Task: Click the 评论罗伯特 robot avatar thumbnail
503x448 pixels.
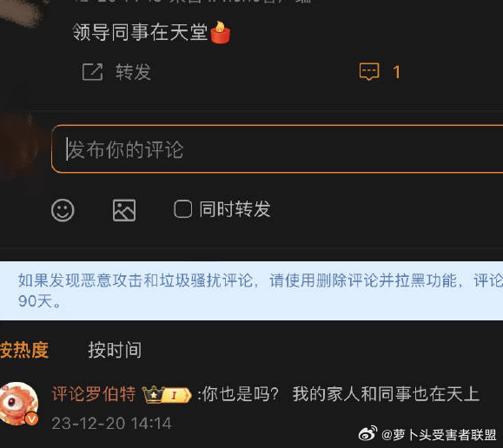Action: [x=19, y=404]
